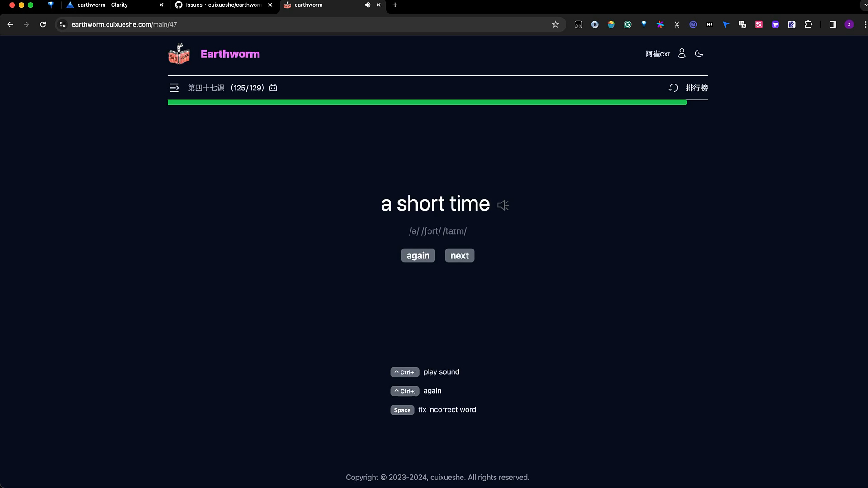The width and height of the screenshot is (868, 488).
Task: Reload the current page
Action: pos(43,24)
